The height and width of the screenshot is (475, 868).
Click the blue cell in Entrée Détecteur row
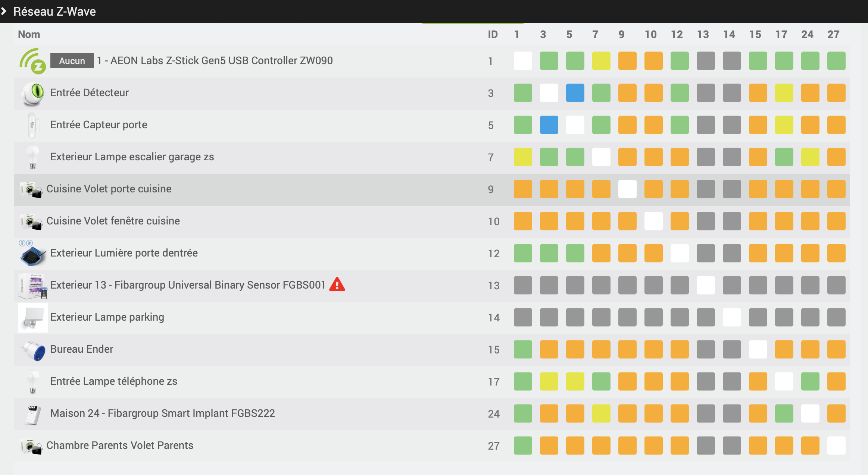point(575,93)
